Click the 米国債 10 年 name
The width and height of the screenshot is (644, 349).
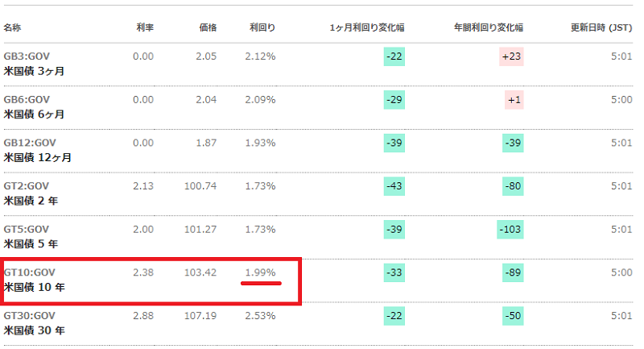coord(34,287)
